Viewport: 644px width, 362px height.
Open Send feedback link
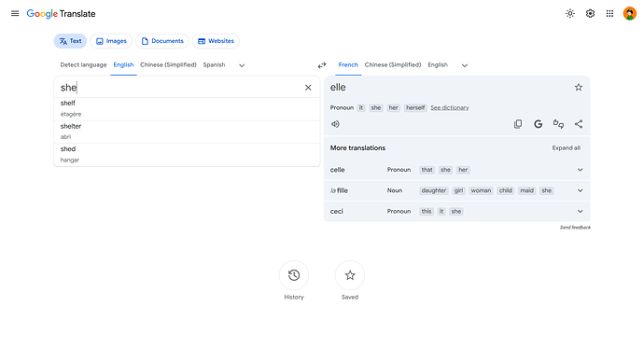tap(575, 228)
